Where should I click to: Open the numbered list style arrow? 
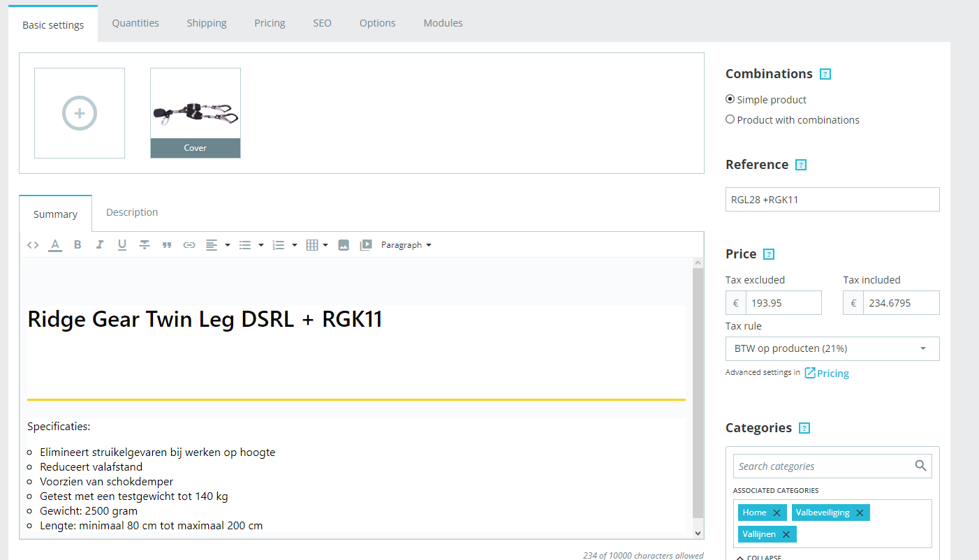point(295,245)
